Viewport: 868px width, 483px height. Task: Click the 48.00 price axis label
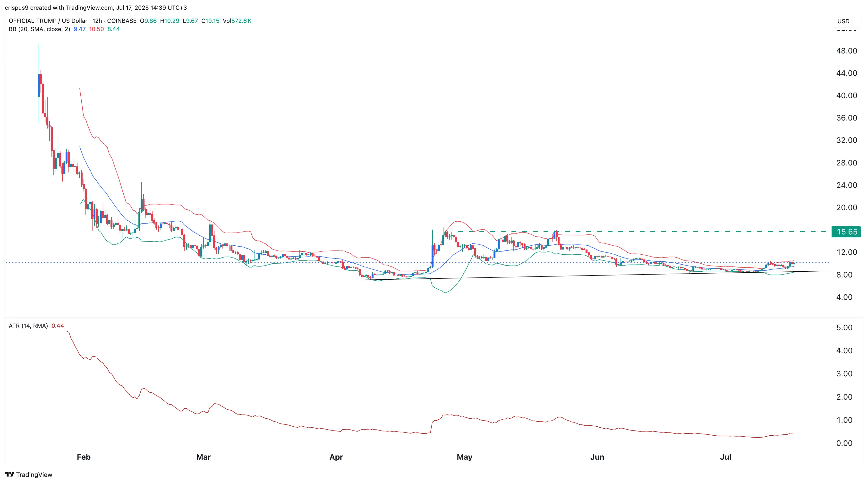click(x=846, y=51)
